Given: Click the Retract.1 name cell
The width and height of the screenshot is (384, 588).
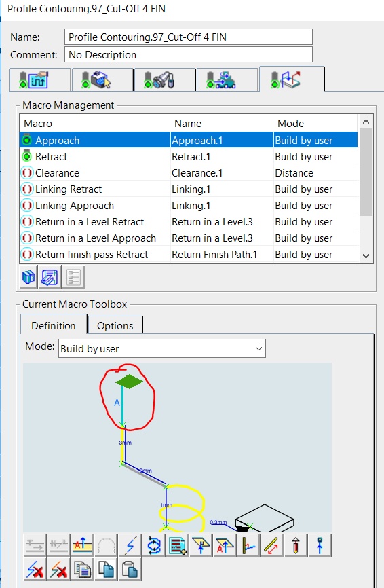Looking at the screenshot, I should pyautogui.click(x=222, y=156).
